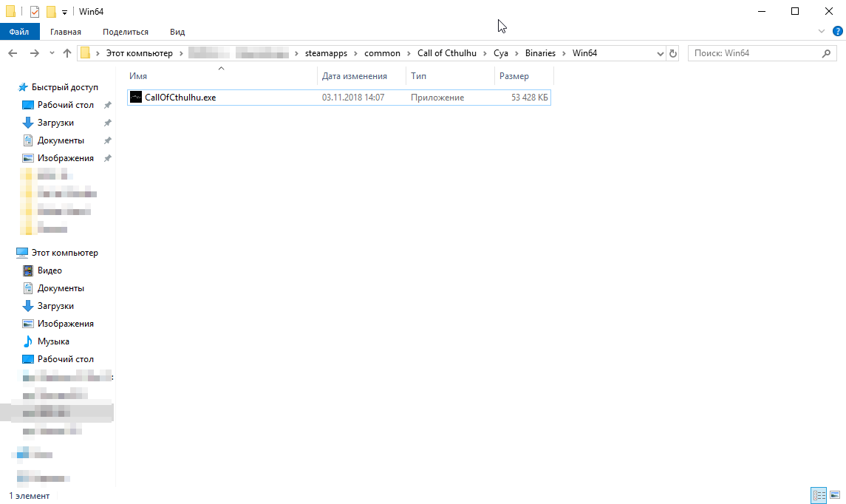
Task: Open the Вид ribbon tab
Action: (177, 32)
